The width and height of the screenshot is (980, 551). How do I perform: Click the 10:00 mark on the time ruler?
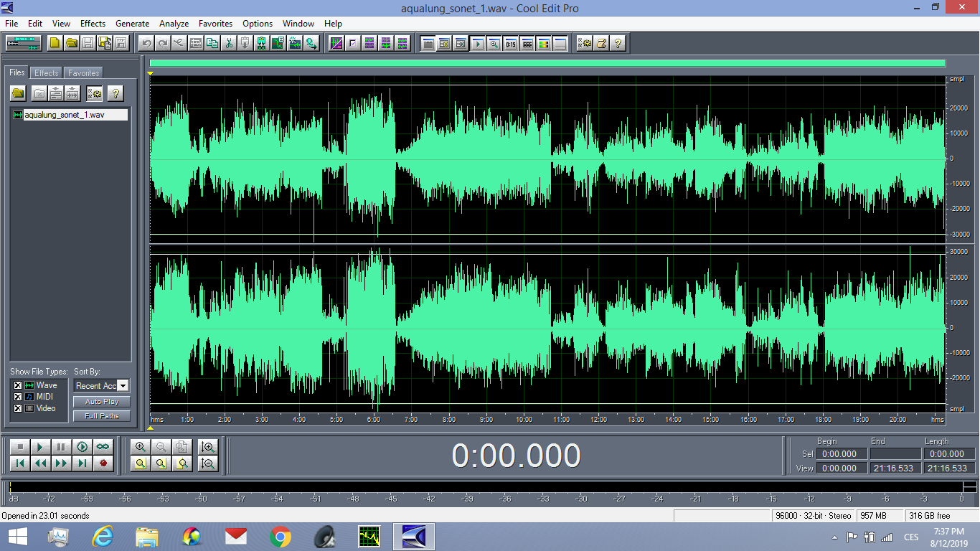point(524,419)
